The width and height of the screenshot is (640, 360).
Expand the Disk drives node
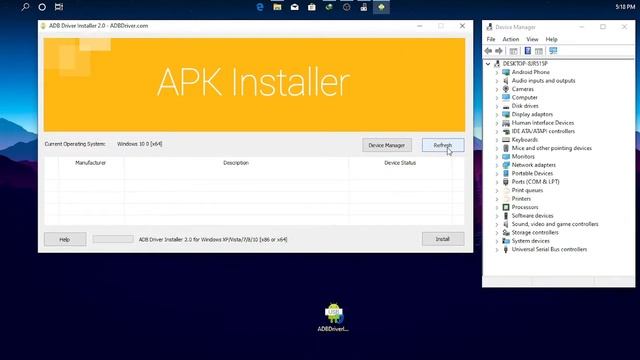497,106
